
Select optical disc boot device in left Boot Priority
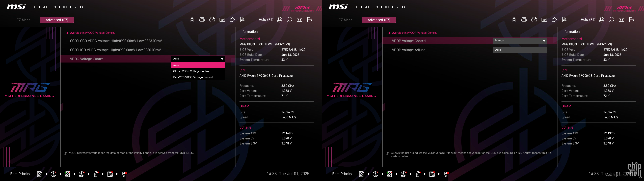click(x=53, y=174)
